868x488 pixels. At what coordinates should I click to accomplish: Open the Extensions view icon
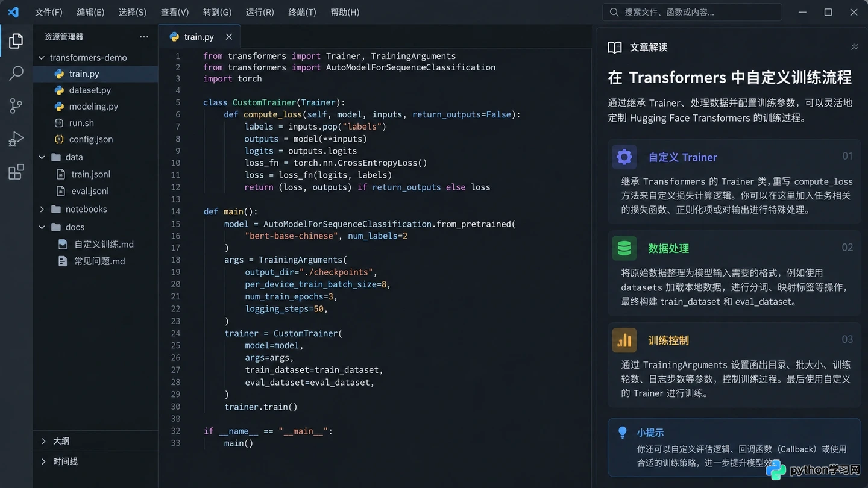[x=16, y=172]
